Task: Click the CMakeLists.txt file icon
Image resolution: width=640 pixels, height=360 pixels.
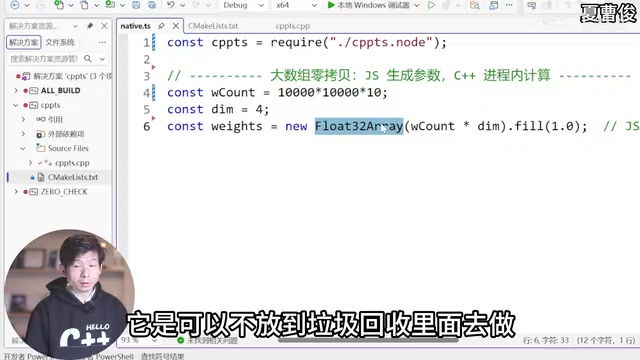Action: pos(41,177)
